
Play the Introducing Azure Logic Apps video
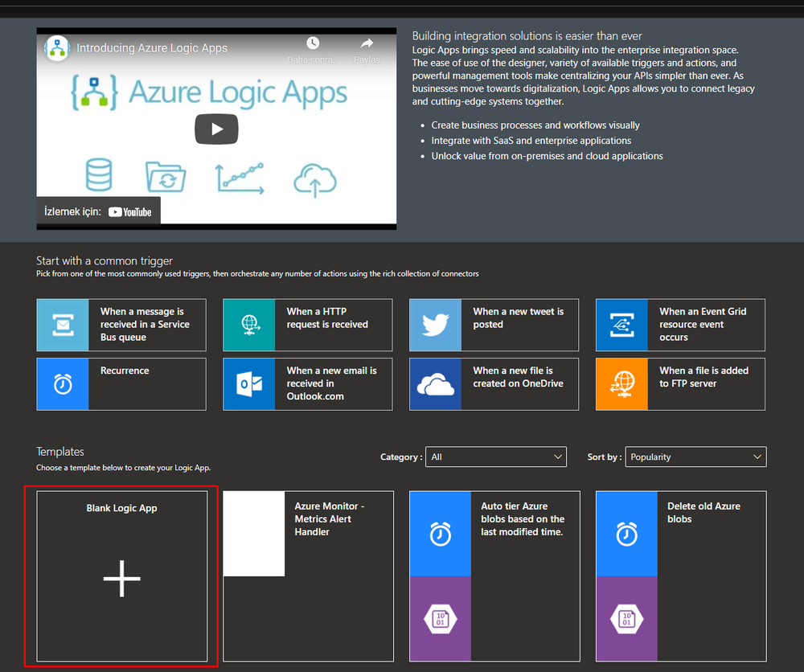tap(216, 129)
